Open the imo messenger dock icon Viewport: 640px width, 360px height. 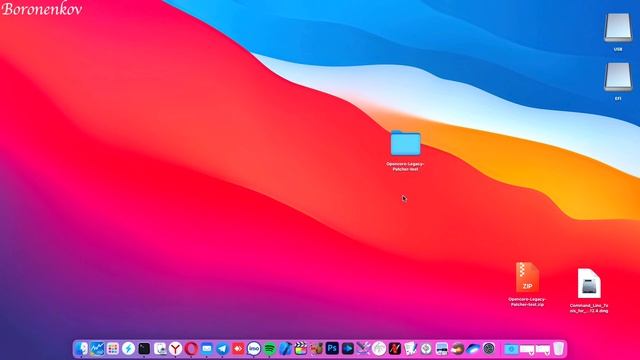(x=254, y=349)
